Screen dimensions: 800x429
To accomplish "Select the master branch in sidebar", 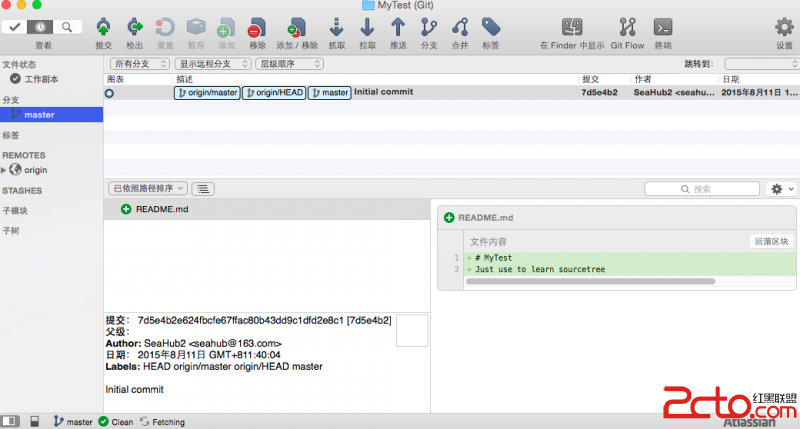I will click(40, 115).
